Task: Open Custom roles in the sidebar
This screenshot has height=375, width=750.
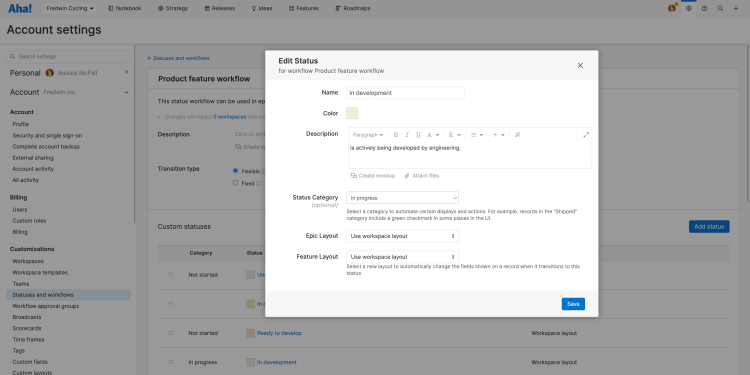Action: click(29, 221)
